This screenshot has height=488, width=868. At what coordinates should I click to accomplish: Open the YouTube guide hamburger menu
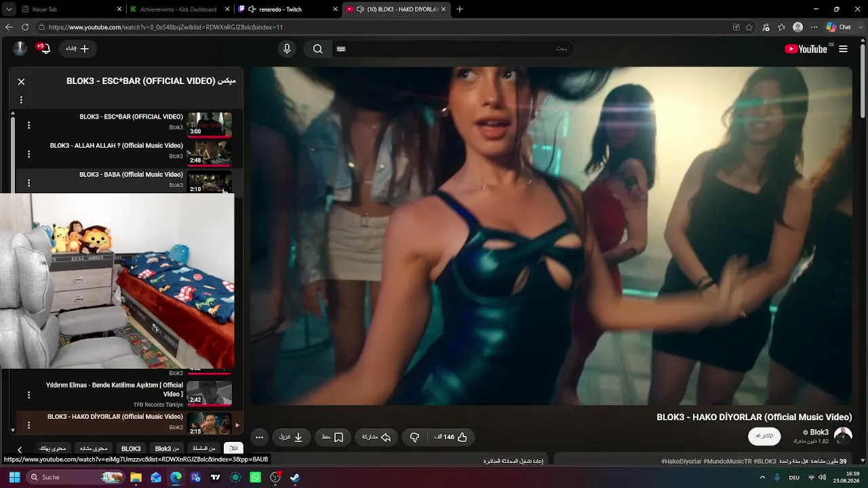[843, 49]
